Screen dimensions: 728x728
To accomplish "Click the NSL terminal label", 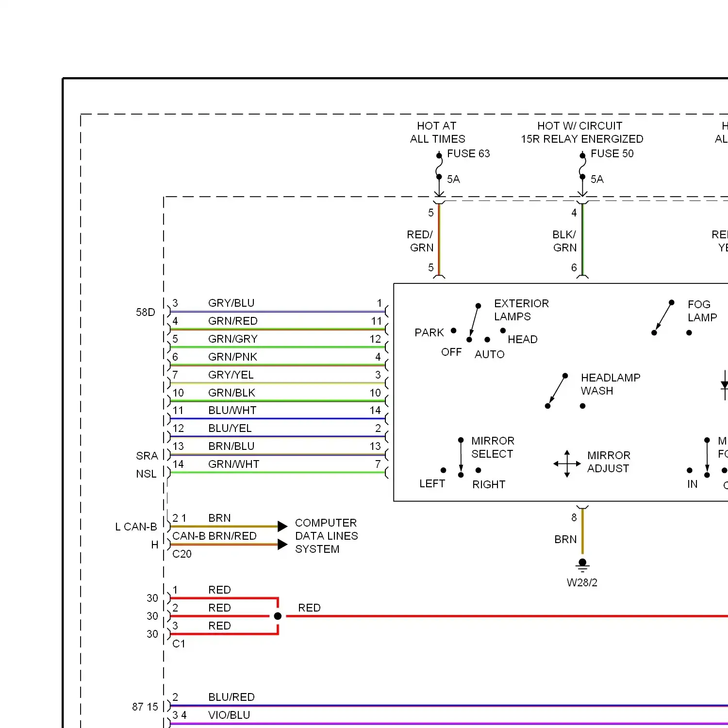I will pyautogui.click(x=147, y=474).
